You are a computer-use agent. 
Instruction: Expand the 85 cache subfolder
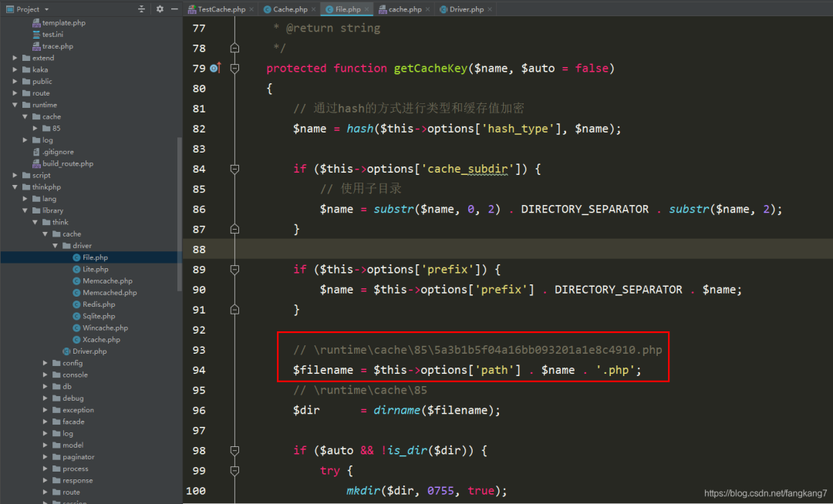click(x=35, y=129)
